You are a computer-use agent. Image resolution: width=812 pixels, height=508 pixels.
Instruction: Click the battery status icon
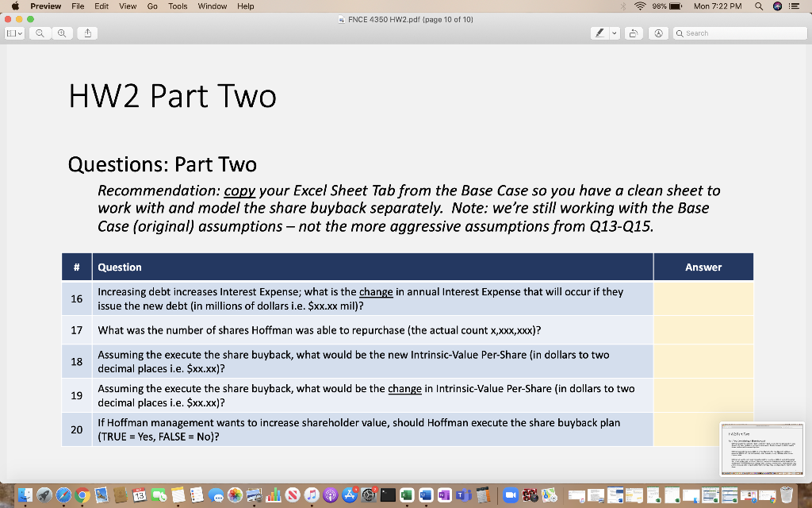coord(676,6)
